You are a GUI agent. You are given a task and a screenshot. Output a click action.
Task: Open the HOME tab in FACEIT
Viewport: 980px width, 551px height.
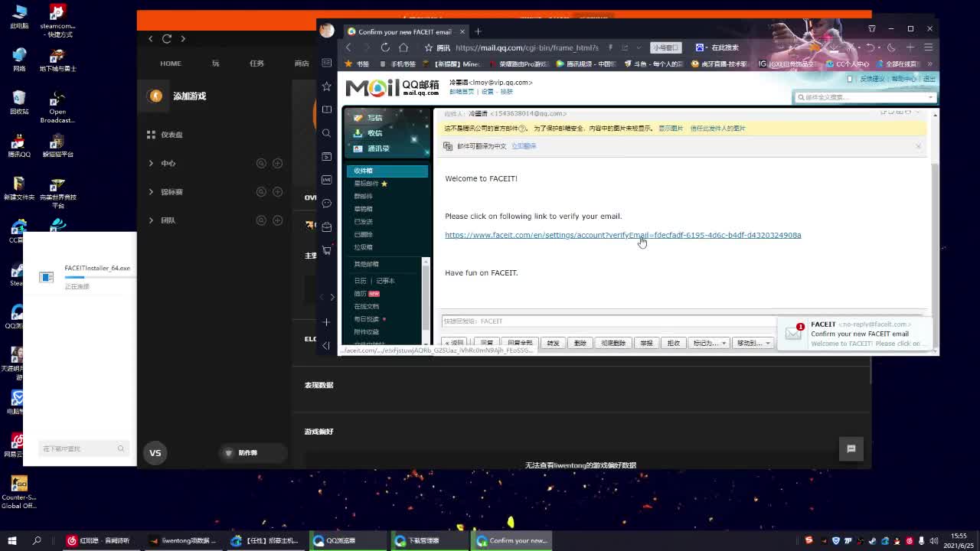(x=170, y=64)
